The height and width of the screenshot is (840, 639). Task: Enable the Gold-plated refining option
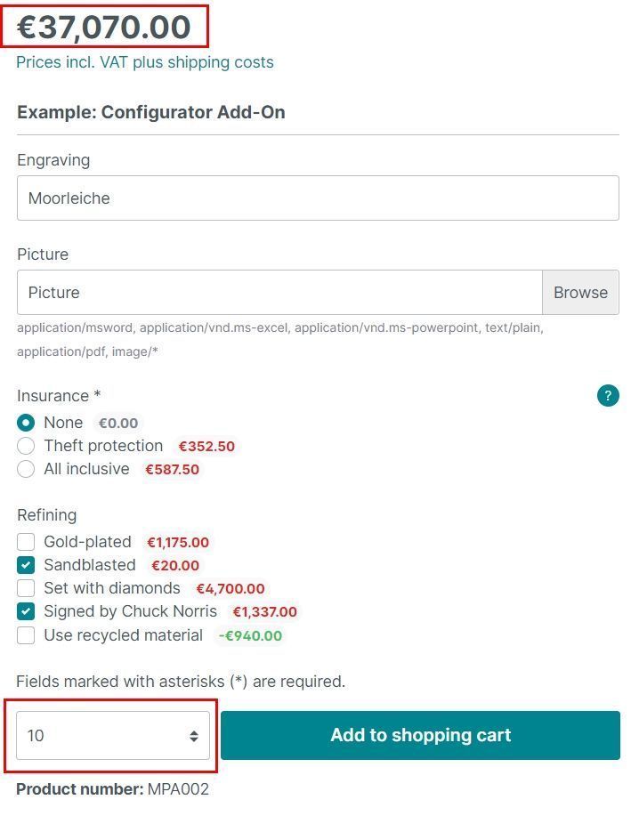(x=27, y=542)
